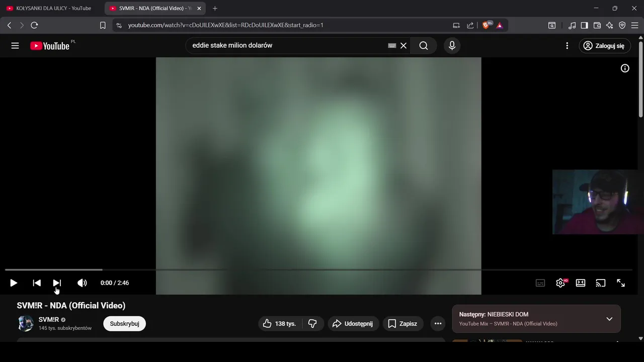The image size is (644, 362).
Task: Go back in browser history
Action: coord(9,25)
